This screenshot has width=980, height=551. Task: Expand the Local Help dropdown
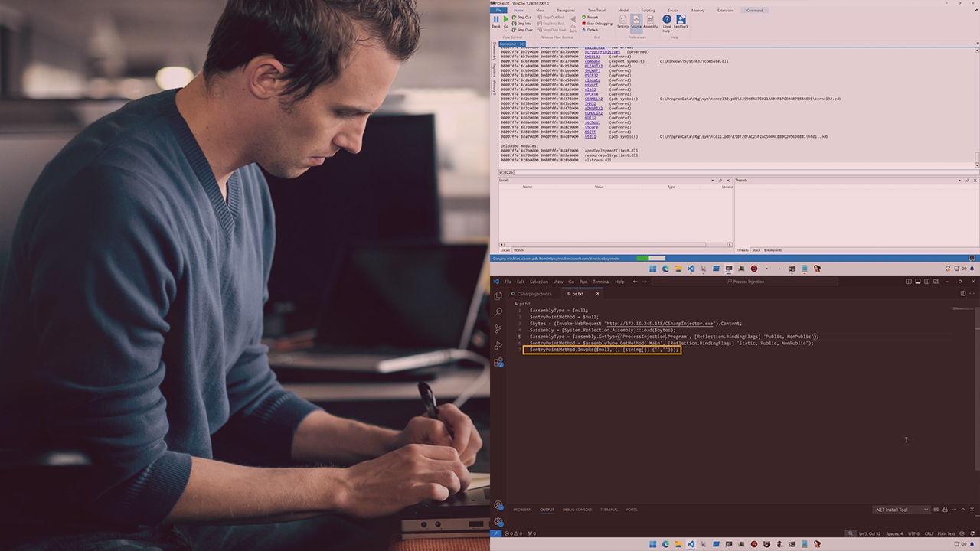[x=667, y=24]
